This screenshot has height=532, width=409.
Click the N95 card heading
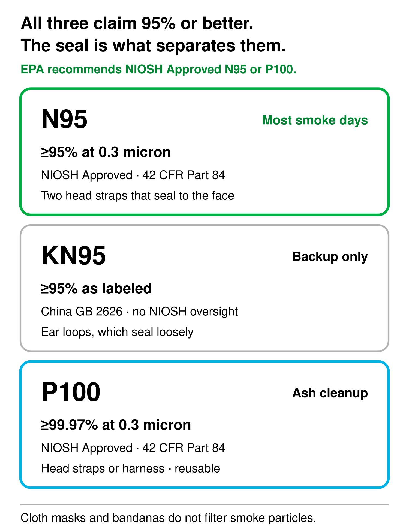[x=64, y=119]
